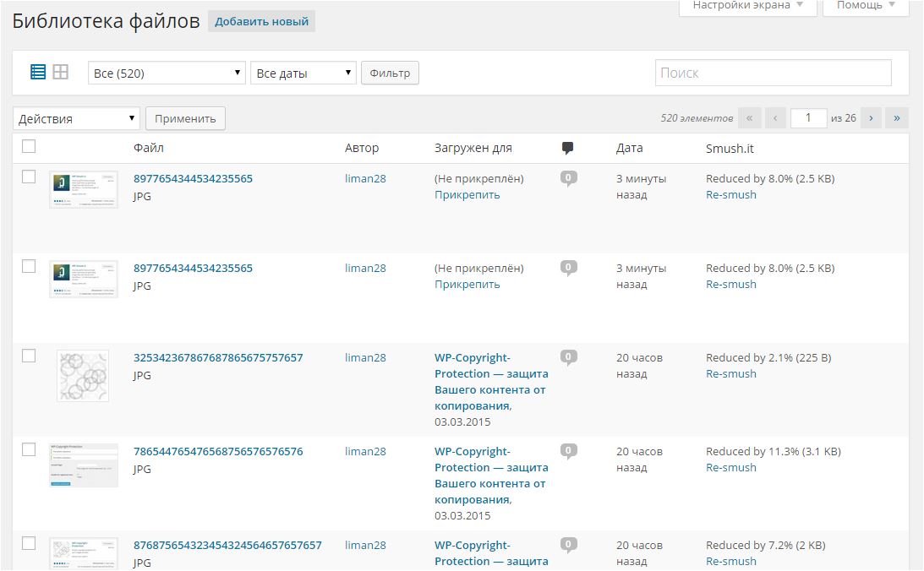Click comment count bubble of first file
The image size is (924, 571).
[x=568, y=178]
